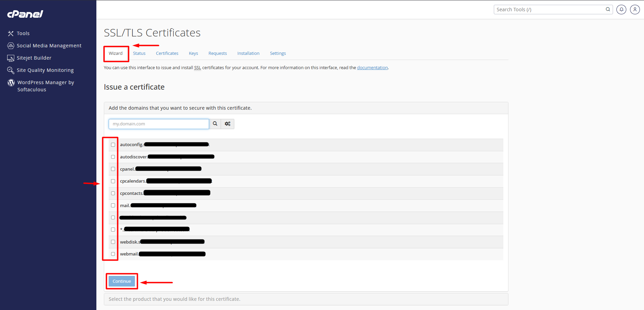Open Social Media Management link

click(x=49, y=46)
